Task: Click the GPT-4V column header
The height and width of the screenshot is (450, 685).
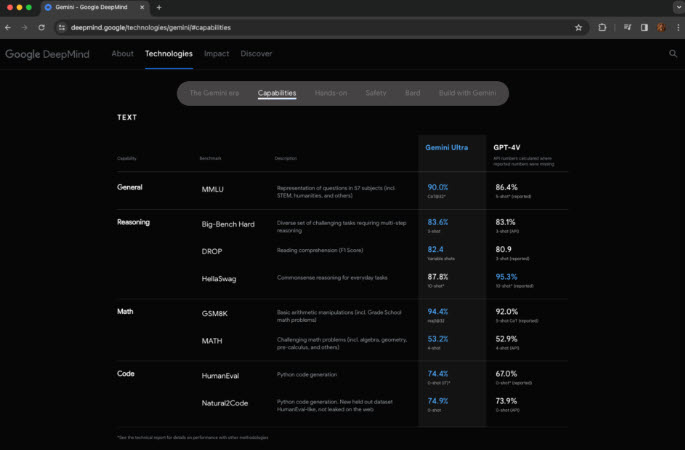Action: [x=507, y=148]
